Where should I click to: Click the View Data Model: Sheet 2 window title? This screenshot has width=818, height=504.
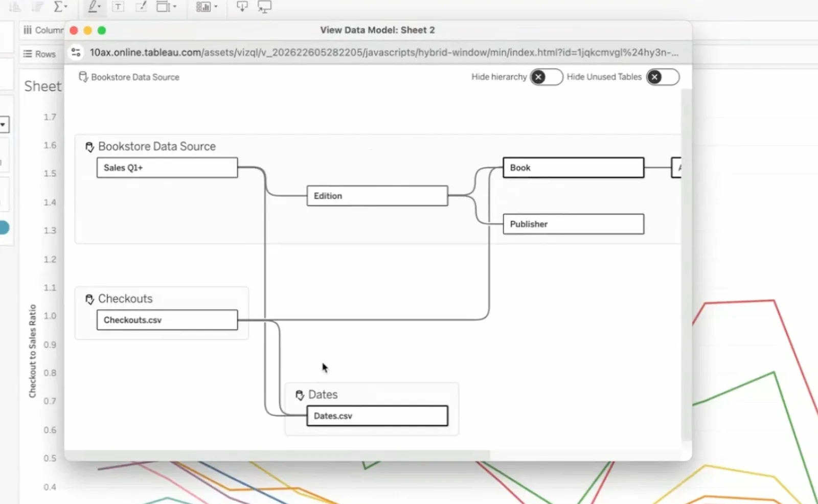tap(377, 30)
